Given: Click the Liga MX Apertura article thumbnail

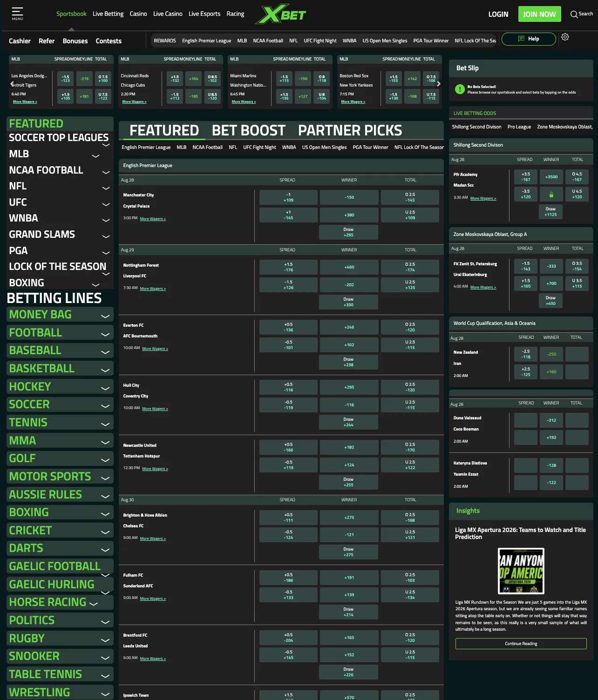Looking at the screenshot, I should (x=521, y=571).
